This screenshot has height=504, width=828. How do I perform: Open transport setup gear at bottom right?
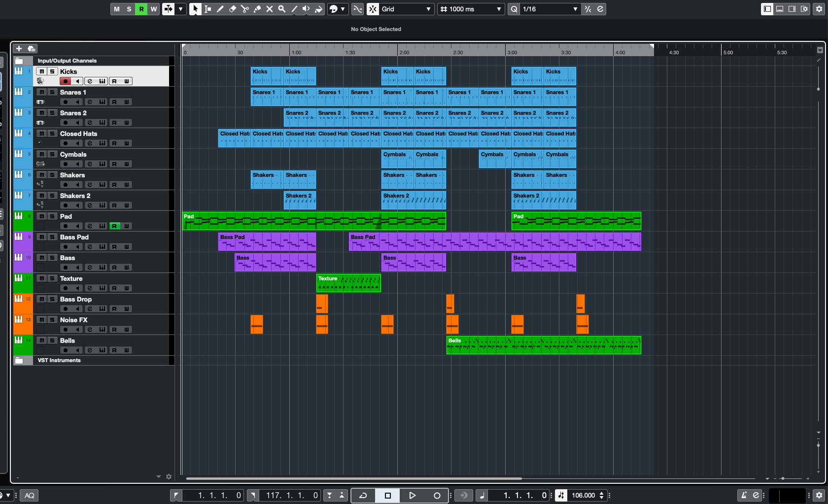point(819,495)
